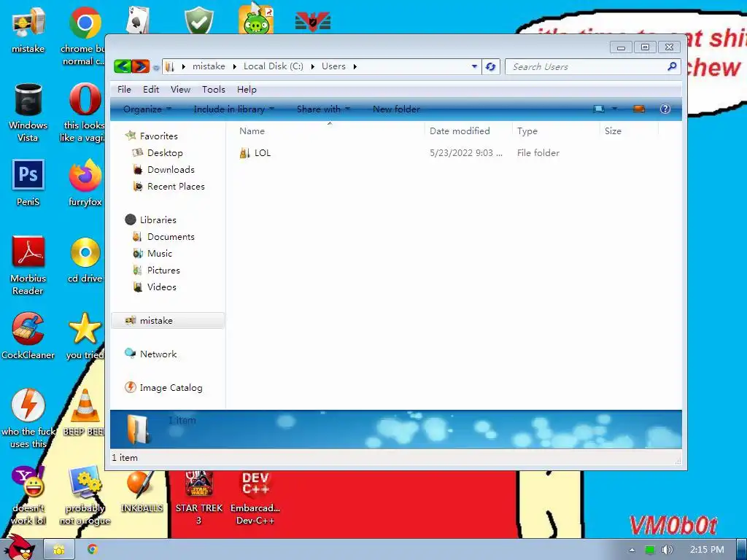747x560 pixels.
Task: Open the Tools menu
Action: pos(214,89)
